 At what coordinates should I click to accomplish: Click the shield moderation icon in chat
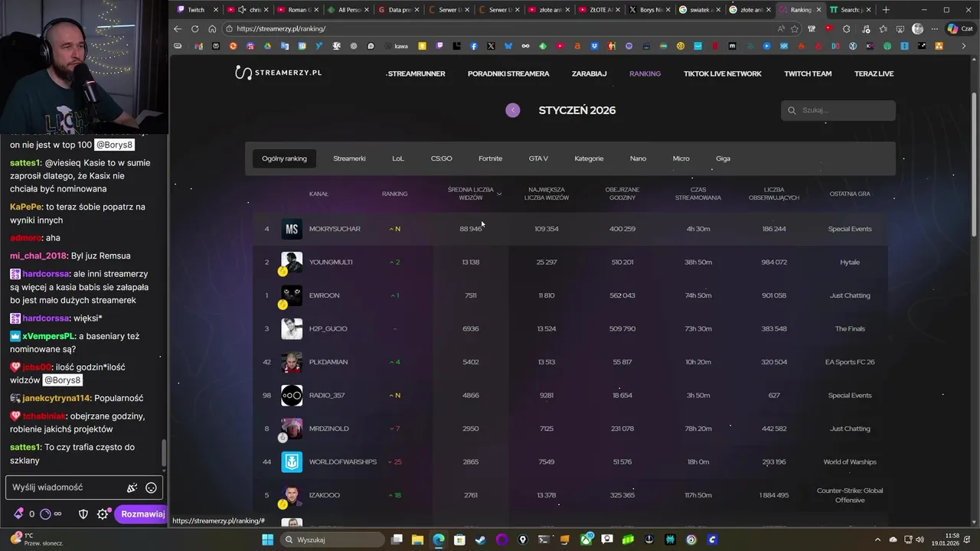83,514
